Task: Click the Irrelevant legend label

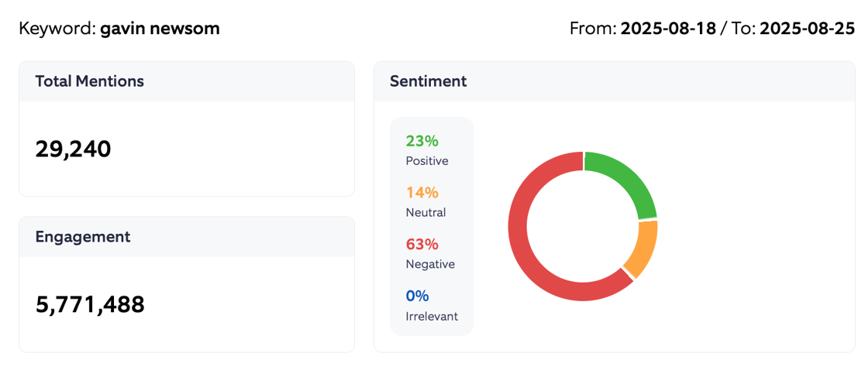Action: click(x=432, y=316)
